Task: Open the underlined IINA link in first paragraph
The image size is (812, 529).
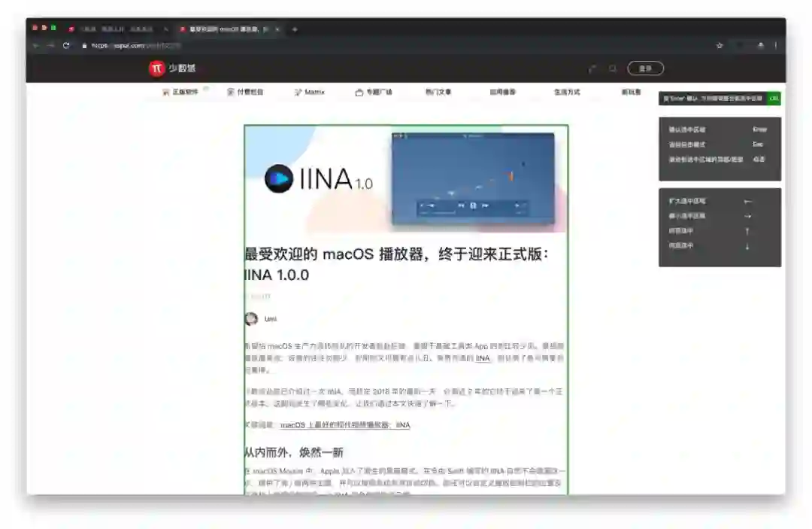Action: tap(483, 358)
